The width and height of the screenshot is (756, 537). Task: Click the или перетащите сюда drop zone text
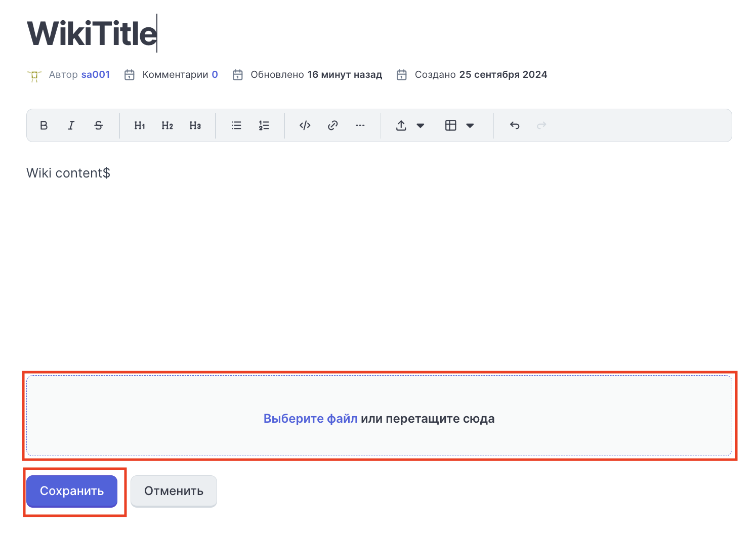[428, 419]
